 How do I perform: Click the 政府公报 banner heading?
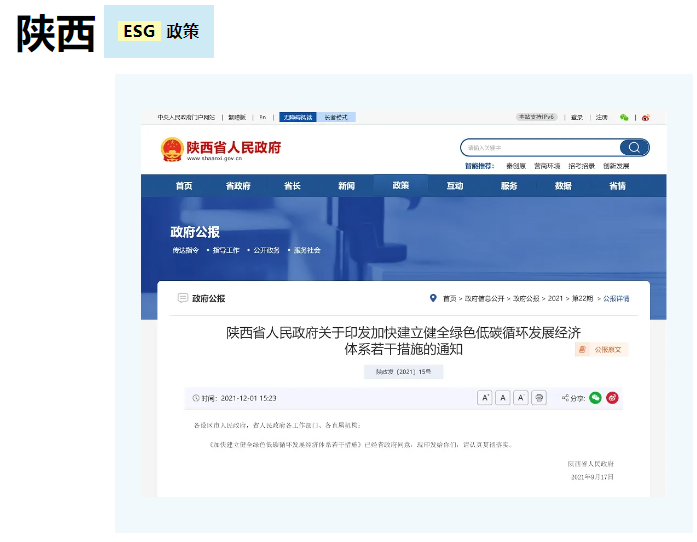coord(195,232)
